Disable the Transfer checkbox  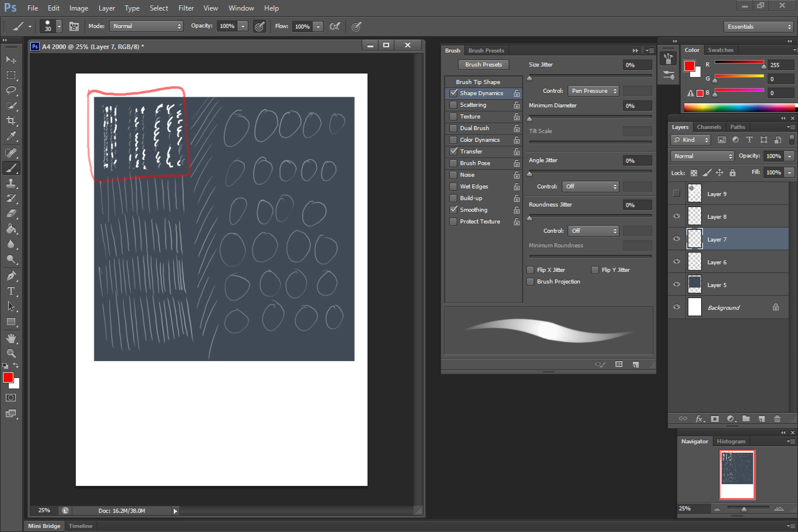point(453,151)
